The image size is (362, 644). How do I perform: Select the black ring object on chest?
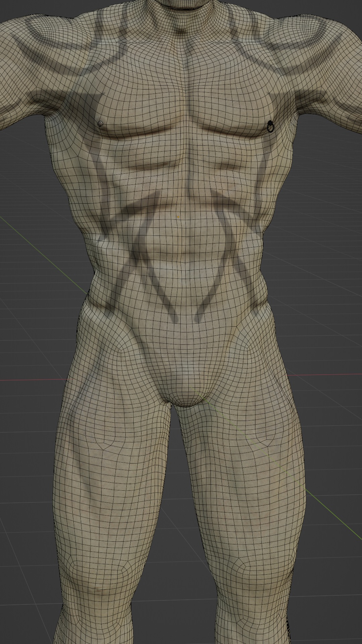point(270,127)
